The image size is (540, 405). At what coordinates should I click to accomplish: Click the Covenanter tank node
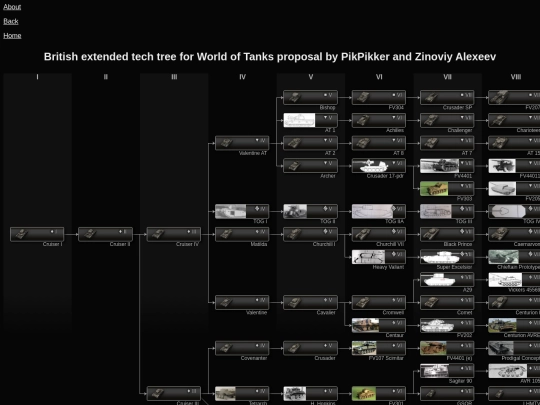click(x=242, y=348)
